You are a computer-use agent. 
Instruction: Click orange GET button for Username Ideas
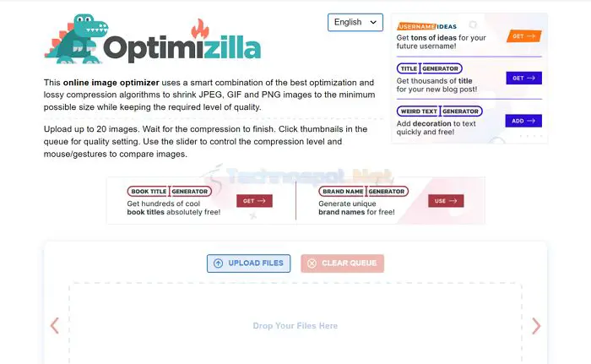(x=524, y=35)
